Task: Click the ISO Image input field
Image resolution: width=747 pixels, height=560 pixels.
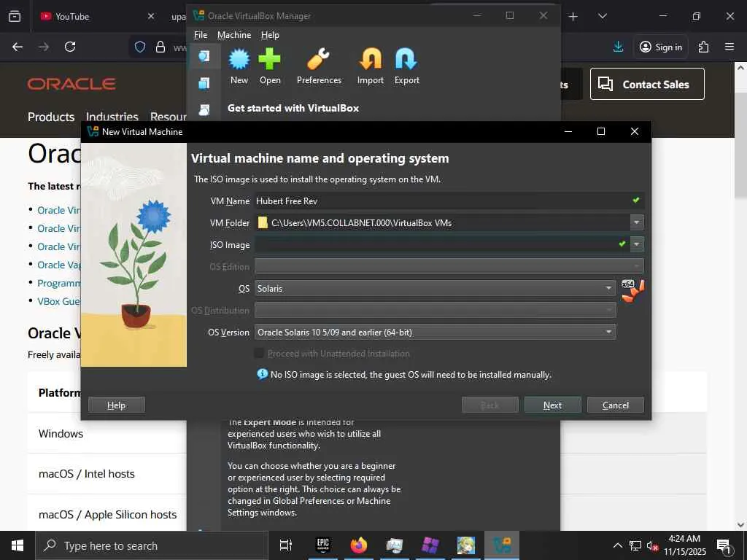Action: (442, 244)
